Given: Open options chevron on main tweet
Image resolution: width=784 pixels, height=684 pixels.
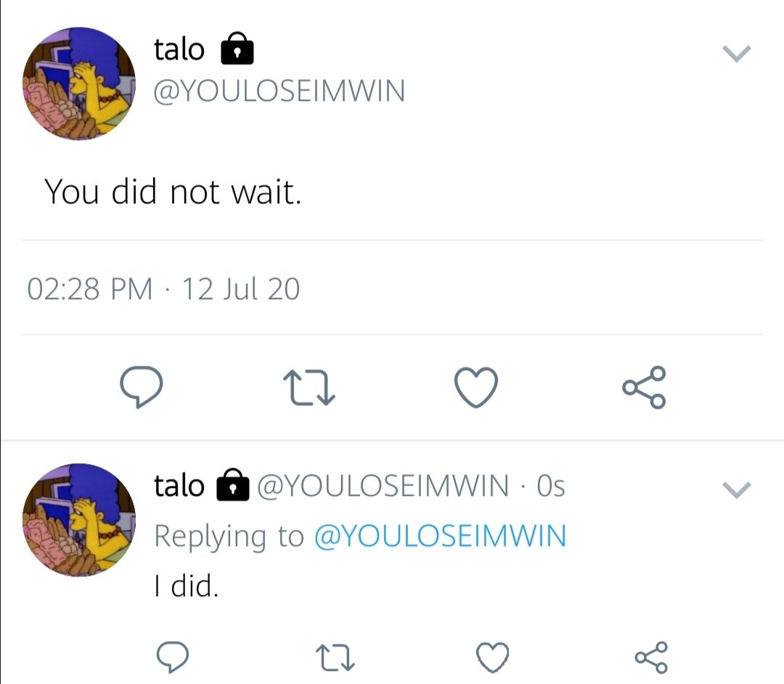Looking at the screenshot, I should pos(737,54).
